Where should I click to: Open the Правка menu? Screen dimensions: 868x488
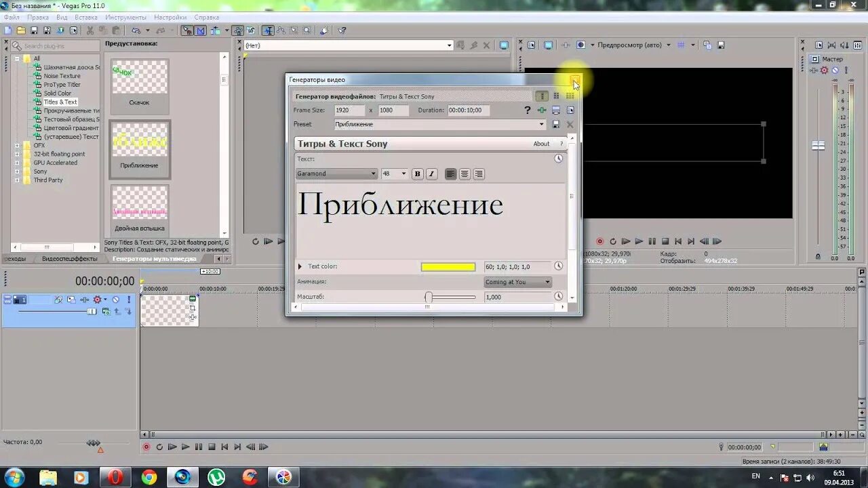[x=38, y=17]
